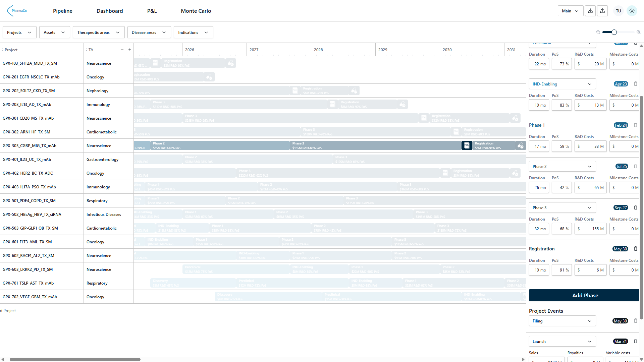The width and height of the screenshot is (644, 362).
Task: Click the zoom-in magnifier icon
Action: point(639,32)
